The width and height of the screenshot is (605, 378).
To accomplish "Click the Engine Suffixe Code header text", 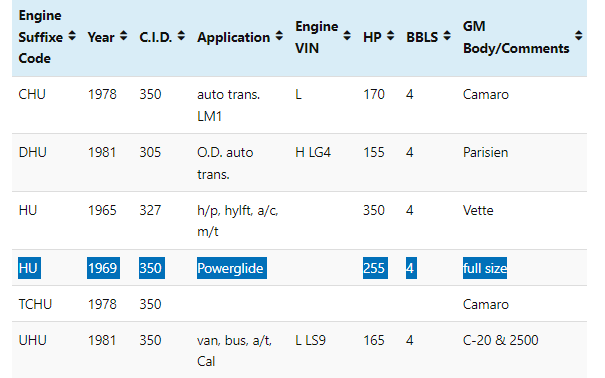I will (x=41, y=37).
